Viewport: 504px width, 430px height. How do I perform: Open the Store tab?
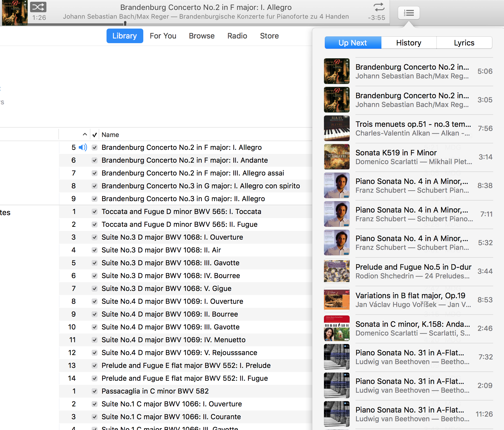click(x=269, y=36)
